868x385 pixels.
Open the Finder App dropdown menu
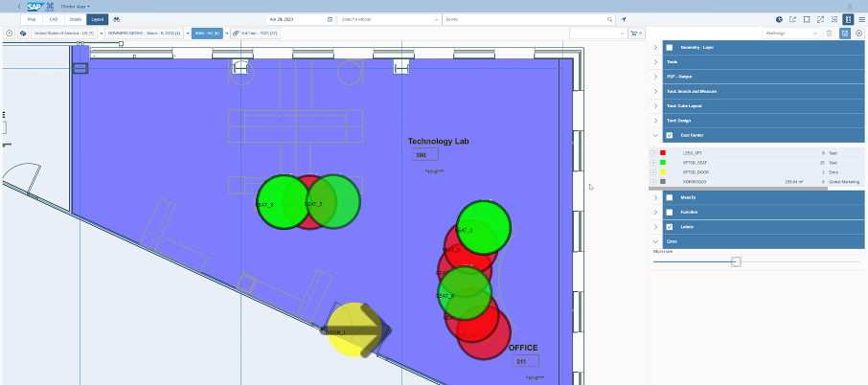click(x=76, y=6)
